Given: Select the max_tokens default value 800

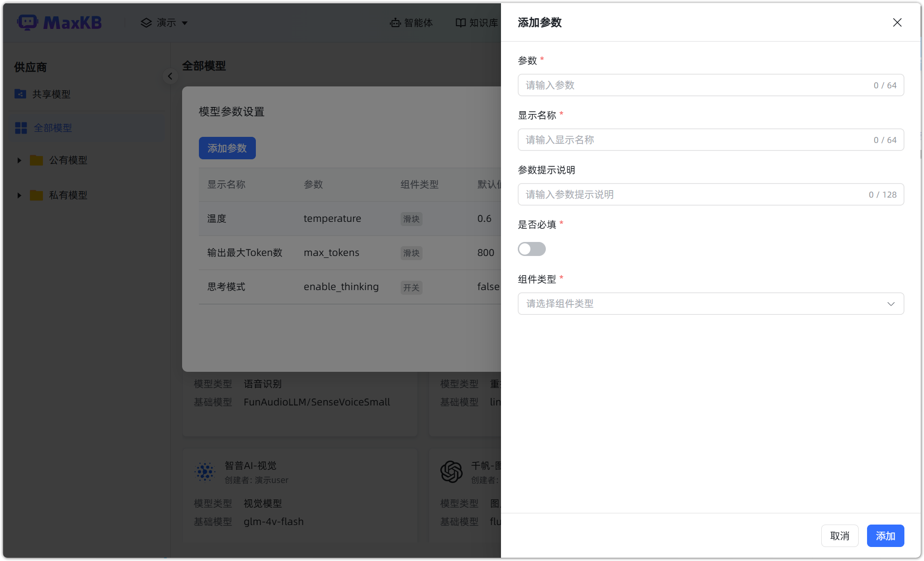Looking at the screenshot, I should point(486,253).
